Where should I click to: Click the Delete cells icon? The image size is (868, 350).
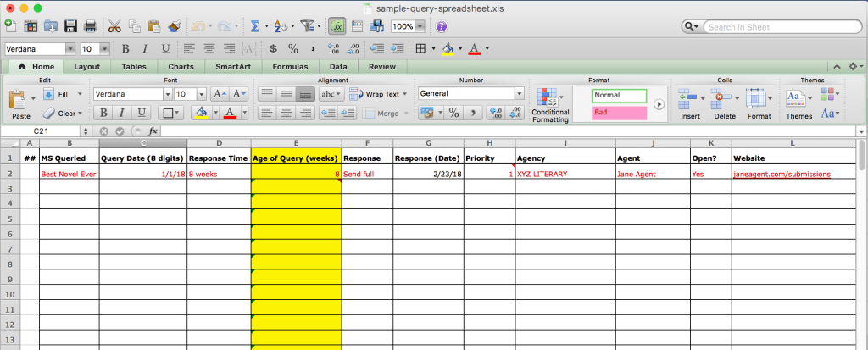(721, 98)
